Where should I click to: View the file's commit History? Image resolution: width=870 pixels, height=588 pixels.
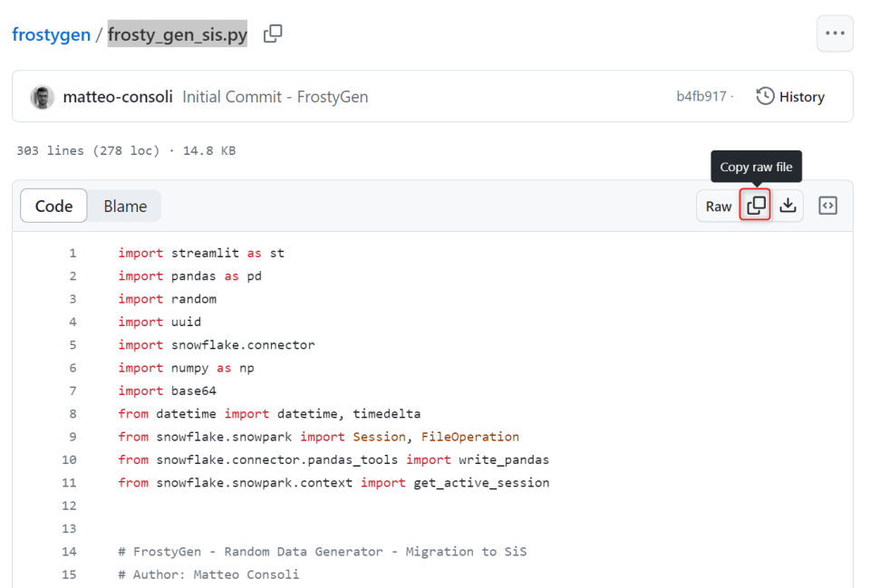(x=801, y=96)
